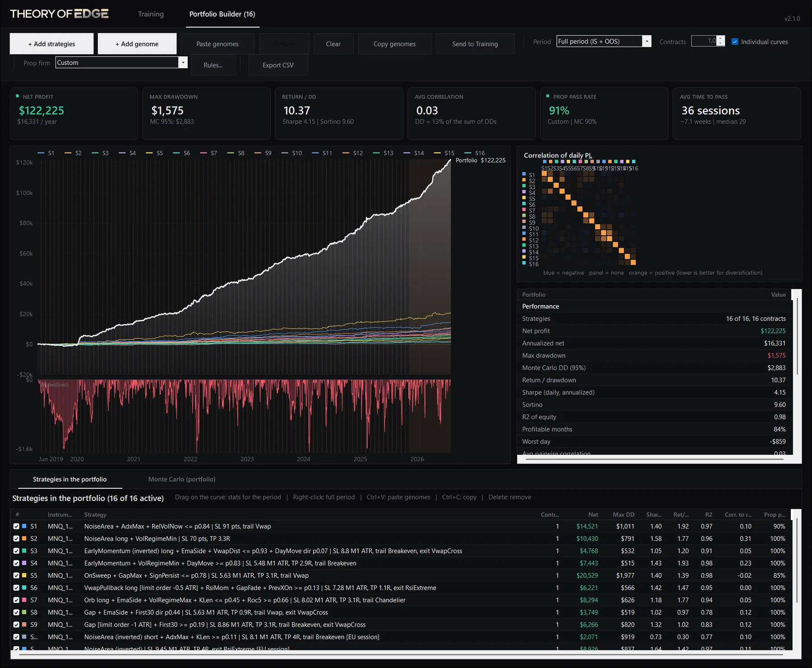Click the strategies table vertical scrollbar
812x668 pixels.
click(x=797, y=560)
